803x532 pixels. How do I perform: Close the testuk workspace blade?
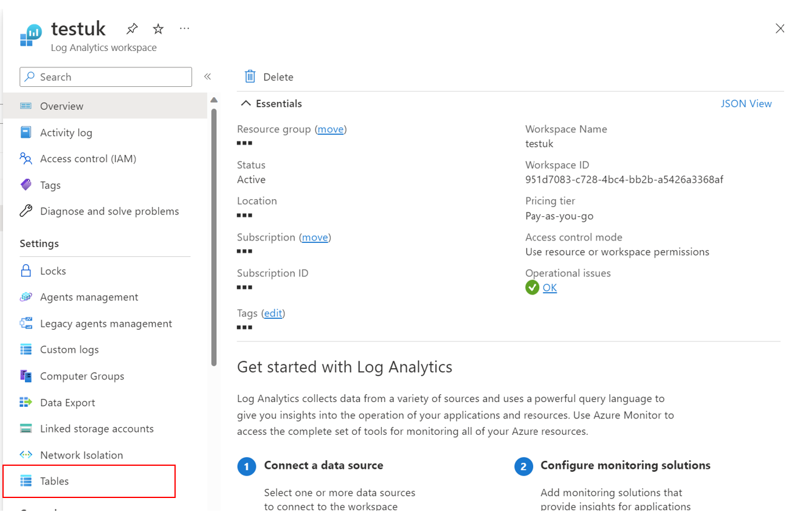coord(780,28)
